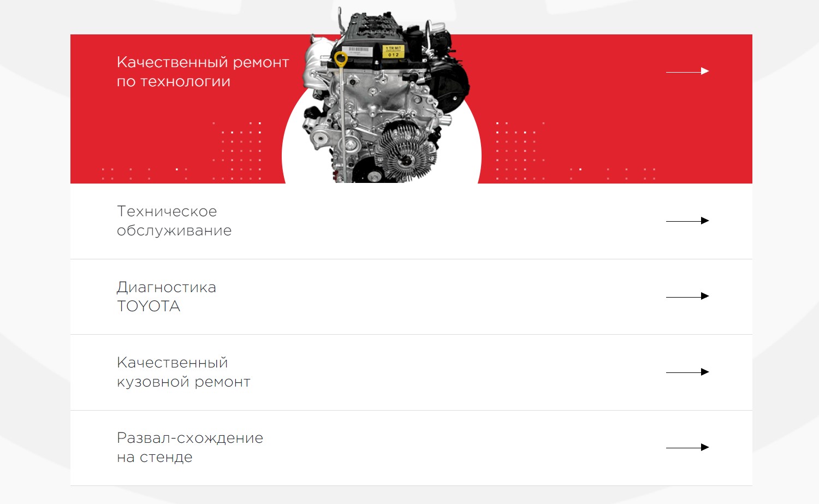Viewport: 819px width, 504px height.
Task: Click arrow for Развал-схождение на стенде
Action: pos(687,447)
